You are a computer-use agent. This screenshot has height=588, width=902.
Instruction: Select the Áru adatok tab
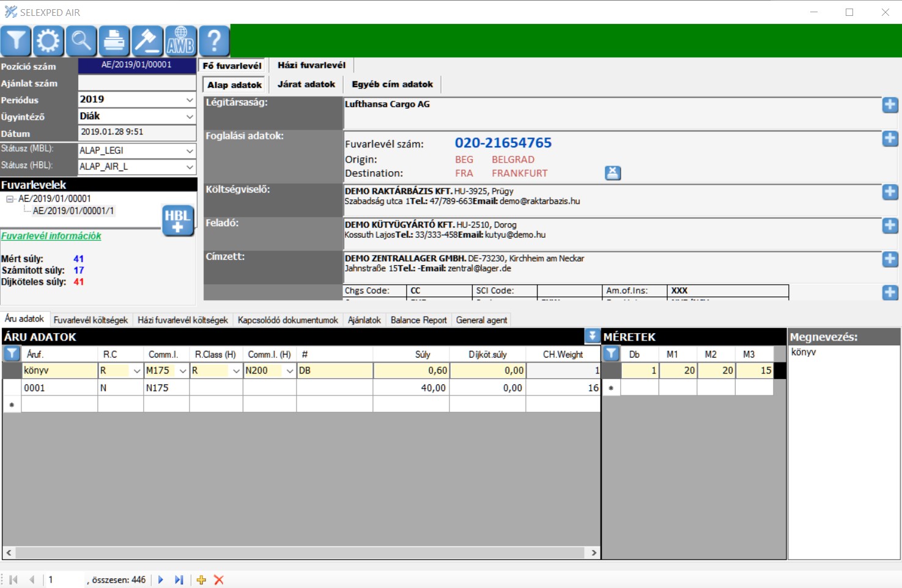point(24,318)
